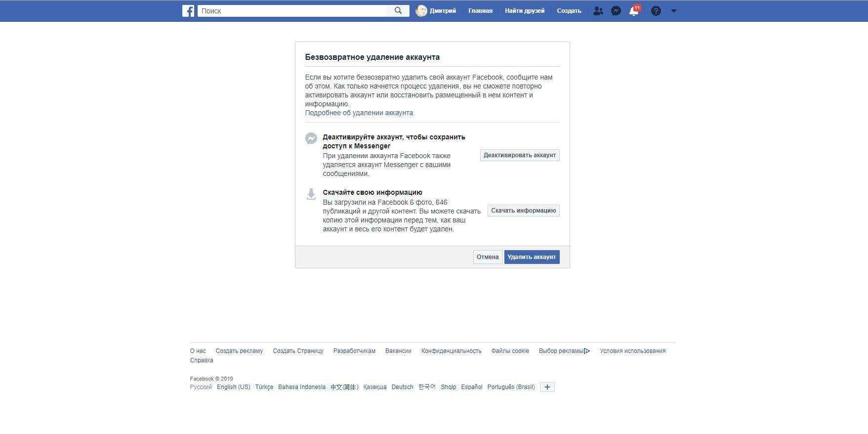Open Найти друзей in top bar

coord(525,11)
